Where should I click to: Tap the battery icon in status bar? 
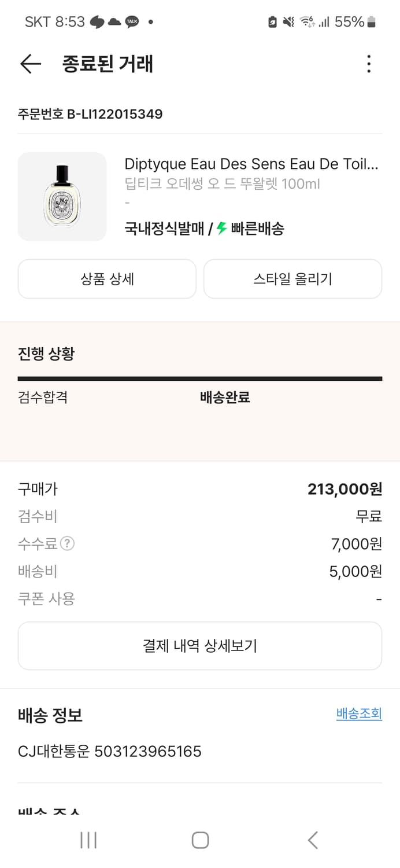point(371,22)
